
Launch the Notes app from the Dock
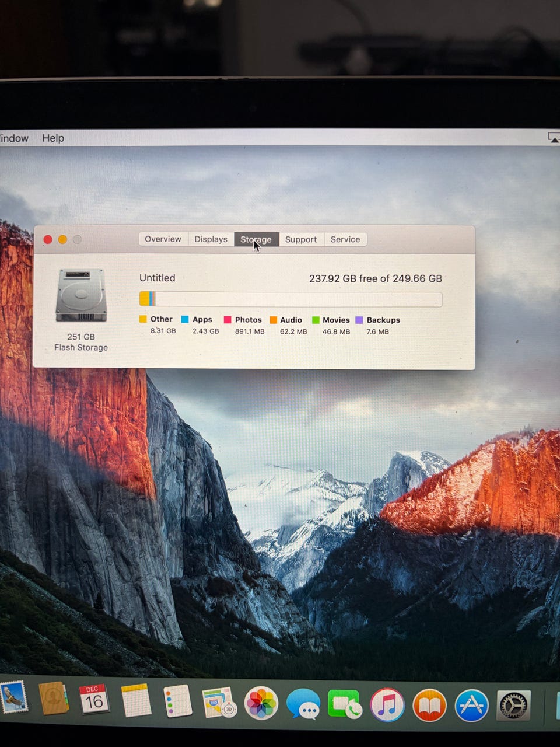click(136, 700)
